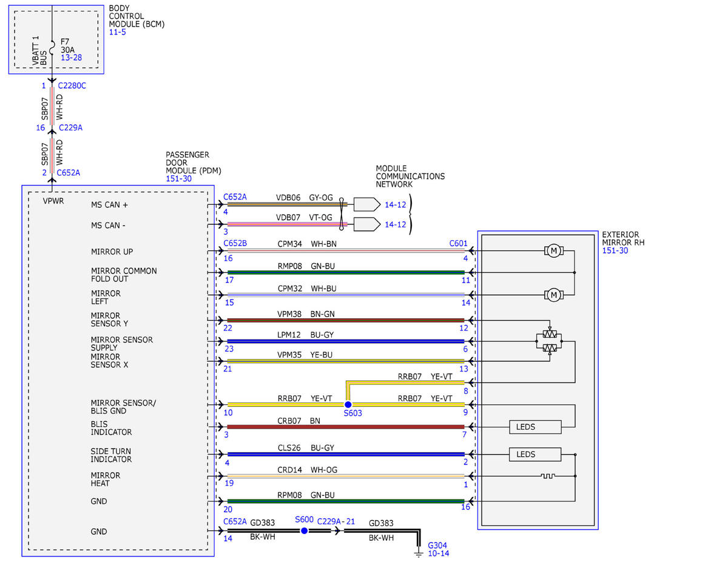Click the VPWR pin label
The width and height of the screenshot is (728, 562).
click(53, 200)
